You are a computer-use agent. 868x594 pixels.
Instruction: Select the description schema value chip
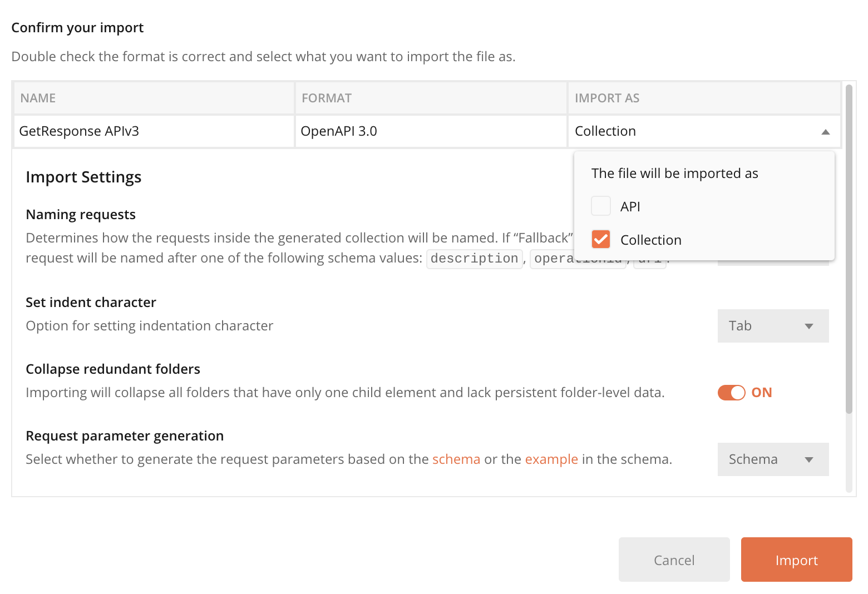[x=474, y=258]
